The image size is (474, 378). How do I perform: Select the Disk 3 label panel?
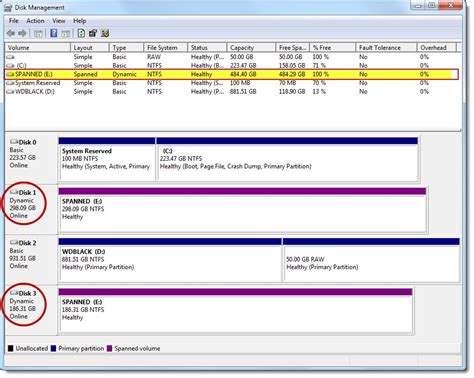point(31,310)
